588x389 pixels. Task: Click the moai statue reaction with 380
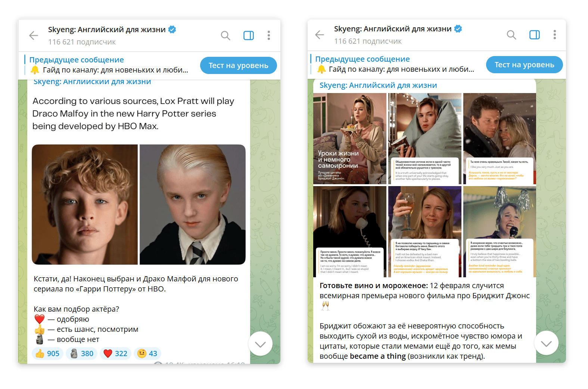point(81,354)
